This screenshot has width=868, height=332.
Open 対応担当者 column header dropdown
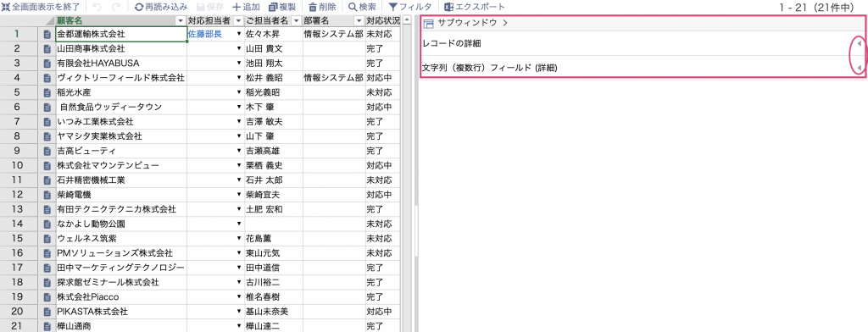[x=238, y=20]
